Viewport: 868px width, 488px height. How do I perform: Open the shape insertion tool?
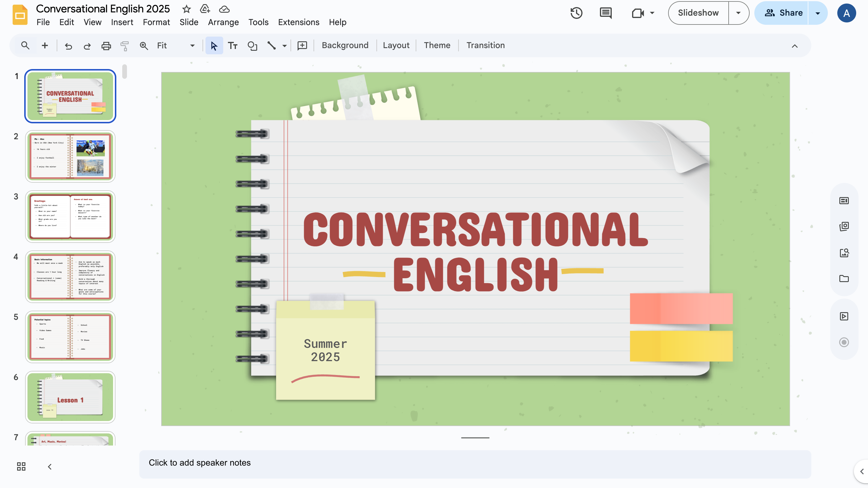(252, 45)
